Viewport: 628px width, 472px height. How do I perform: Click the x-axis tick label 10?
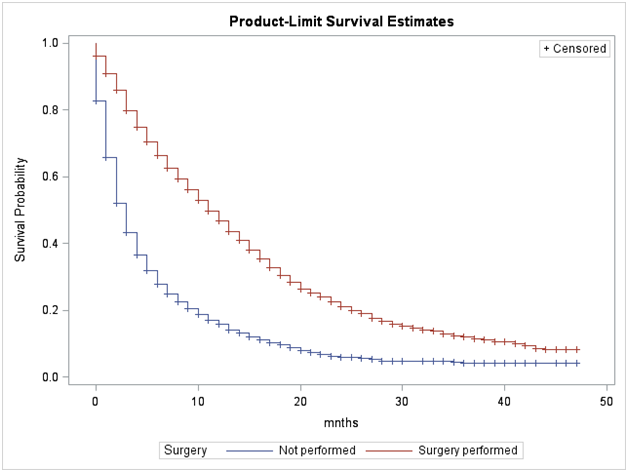(x=198, y=401)
